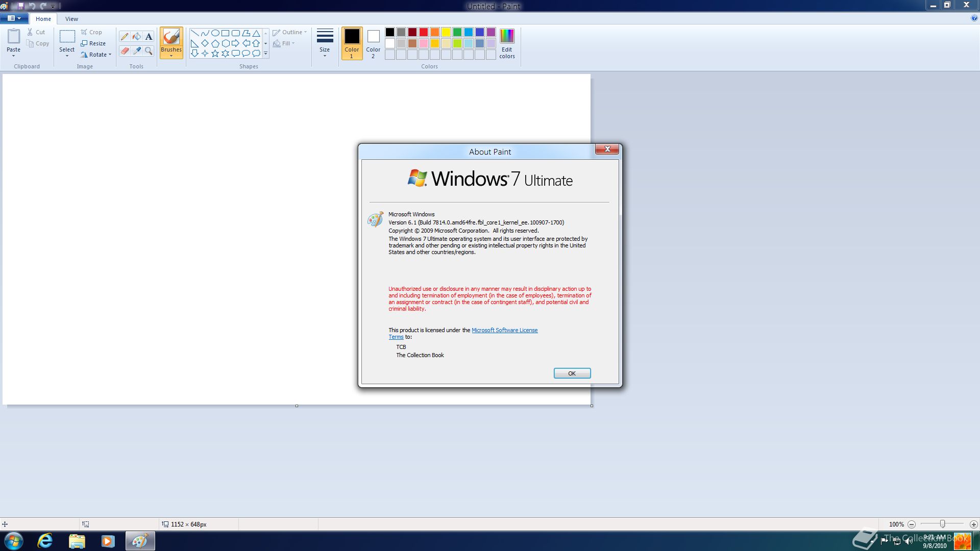Toggle the Color 2 selector
The height and width of the screenshot is (551, 980).
pyautogui.click(x=373, y=43)
